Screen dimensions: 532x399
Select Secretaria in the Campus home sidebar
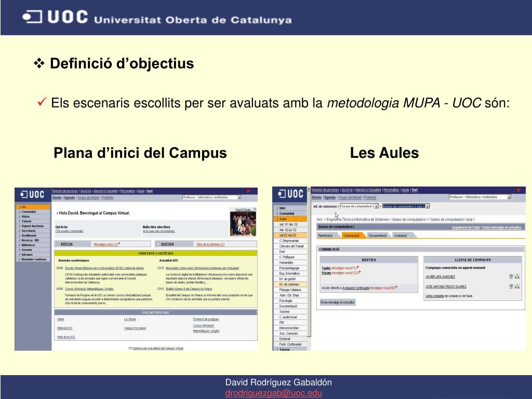pos(33,231)
